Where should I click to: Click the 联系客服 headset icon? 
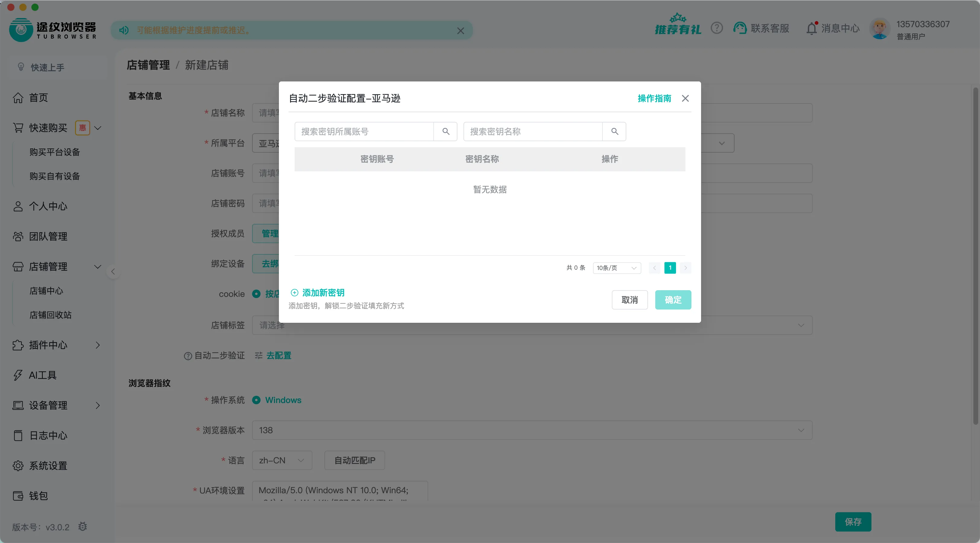pos(740,28)
